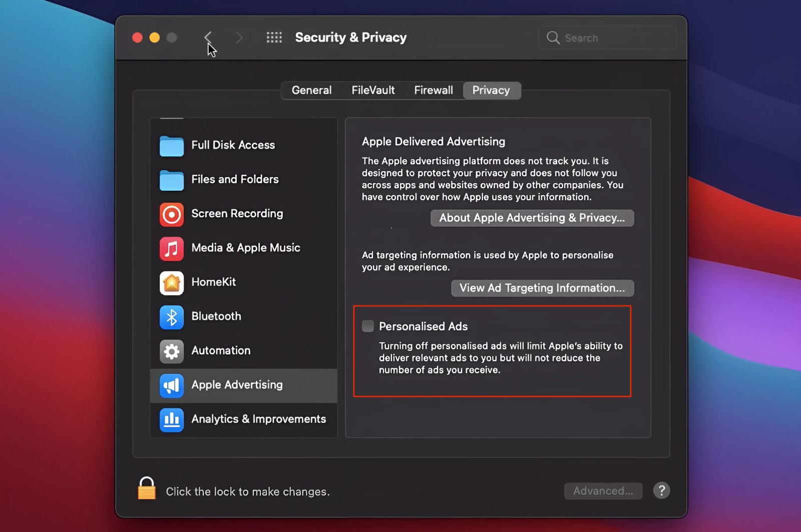Select Bluetooth text label
The height and width of the screenshot is (532, 801).
pos(216,316)
